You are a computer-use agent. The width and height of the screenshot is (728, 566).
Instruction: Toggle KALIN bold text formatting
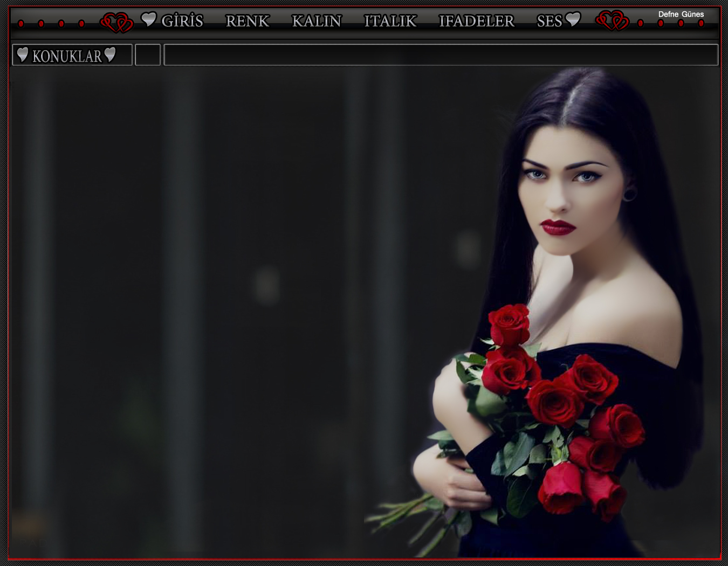tap(317, 21)
